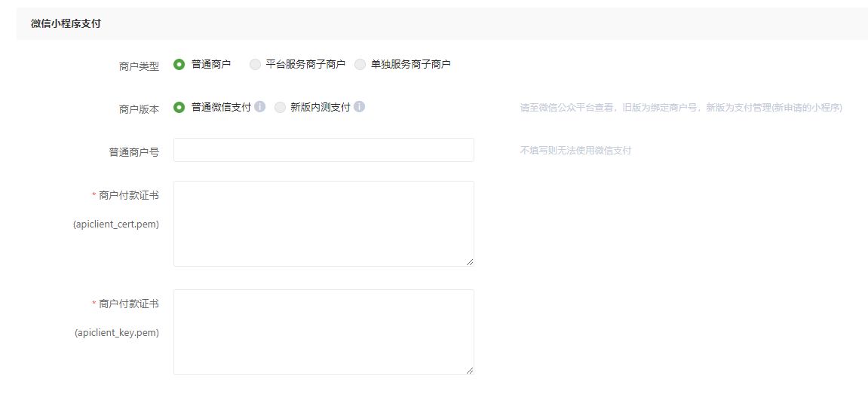Click the hint text 不填写则无法使用微信支付
This screenshot has height=397, width=868.
(575, 151)
